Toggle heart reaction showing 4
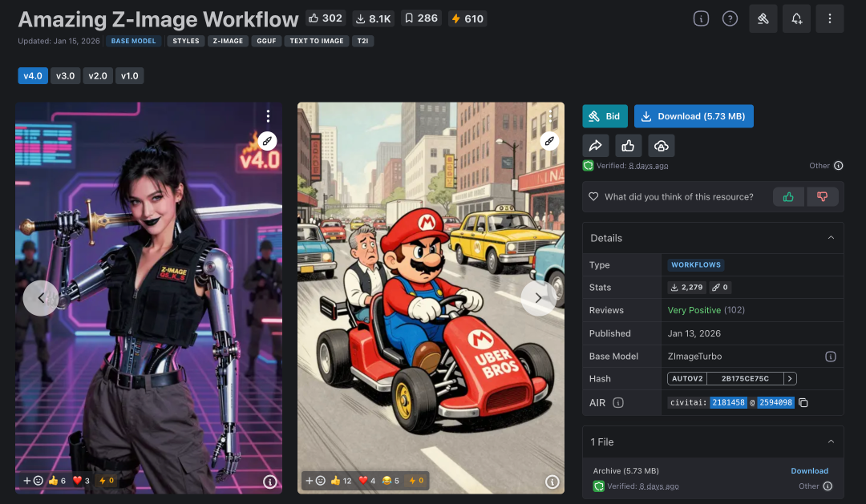The image size is (866, 504). pyautogui.click(x=366, y=481)
